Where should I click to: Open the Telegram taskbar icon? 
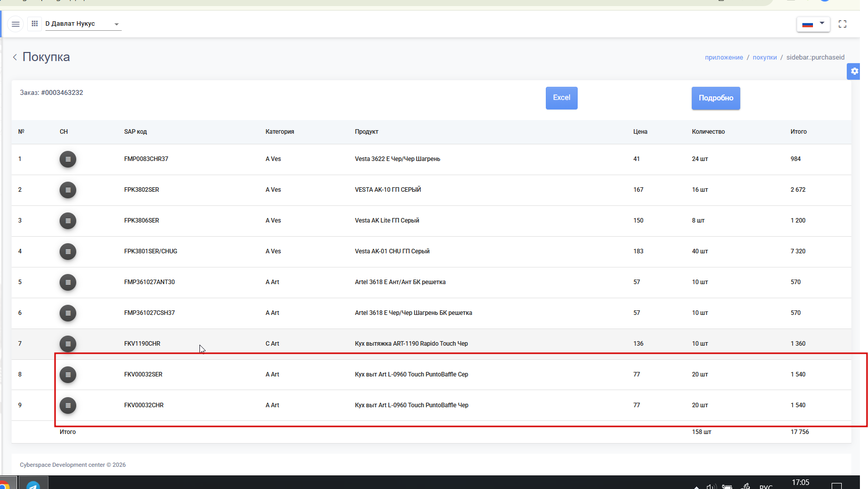pos(33,483)
